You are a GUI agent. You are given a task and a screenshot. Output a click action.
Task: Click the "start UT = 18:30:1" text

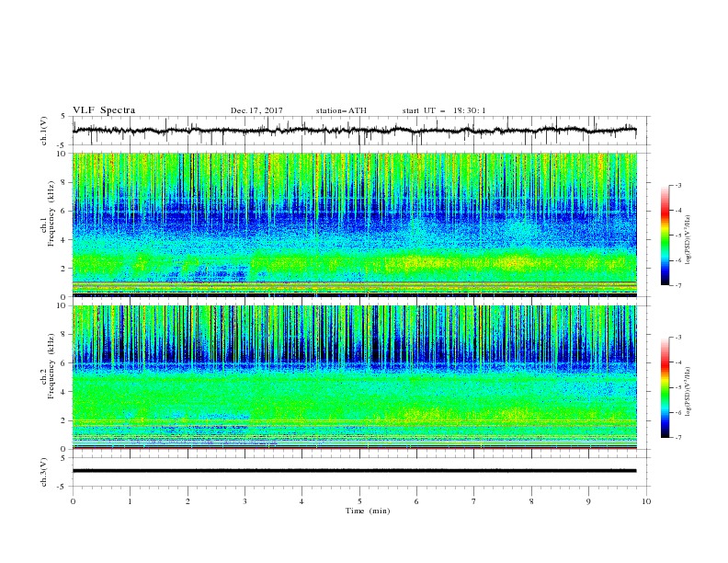(444, 110)
